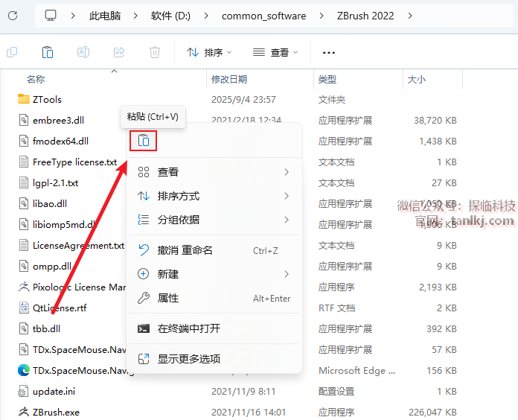Click the delete trash icon in toolbar
Screen dimensions: 518x420
[x=155, y=52]
